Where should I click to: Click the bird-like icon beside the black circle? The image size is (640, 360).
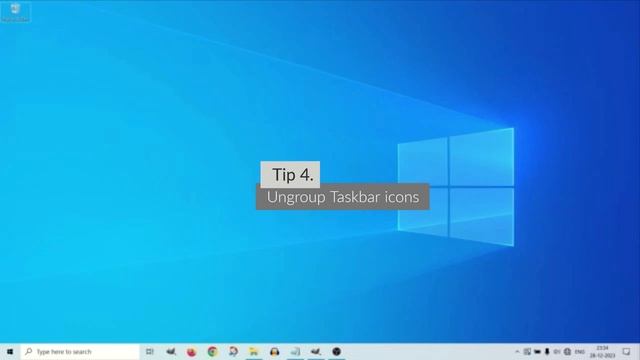tap(316, 351)
